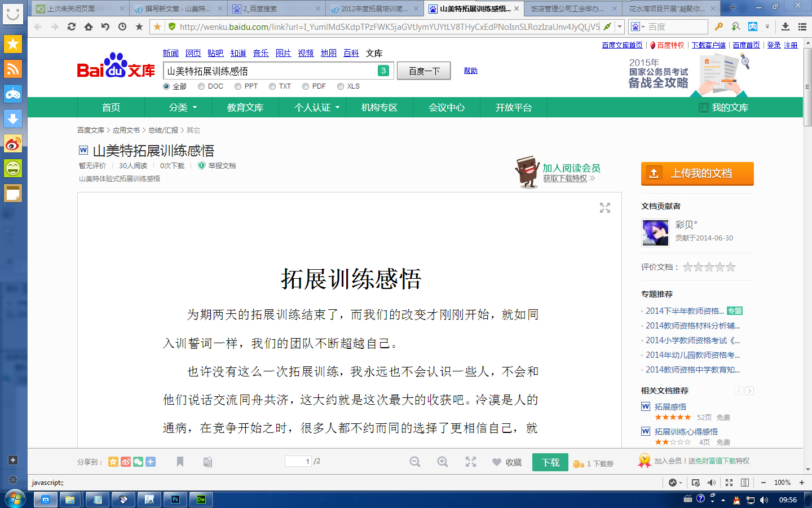This screenshot has width=812, height=508.
Task: Click the page number input field
Action: point(298,461)
